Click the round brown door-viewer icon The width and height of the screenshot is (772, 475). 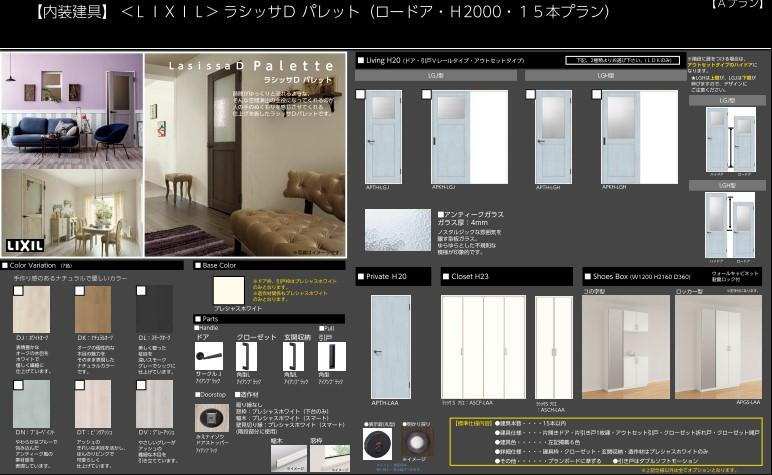[x=417, y=442]
